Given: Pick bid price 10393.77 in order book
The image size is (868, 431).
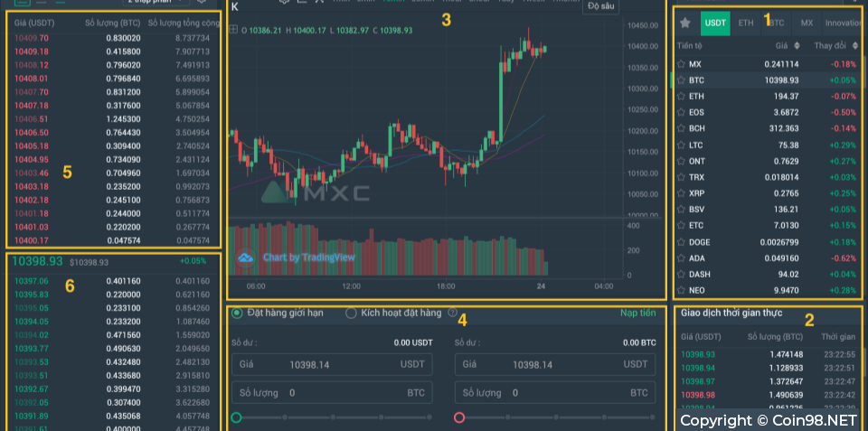Looking at the screenshot, I should tap(32, 349).
